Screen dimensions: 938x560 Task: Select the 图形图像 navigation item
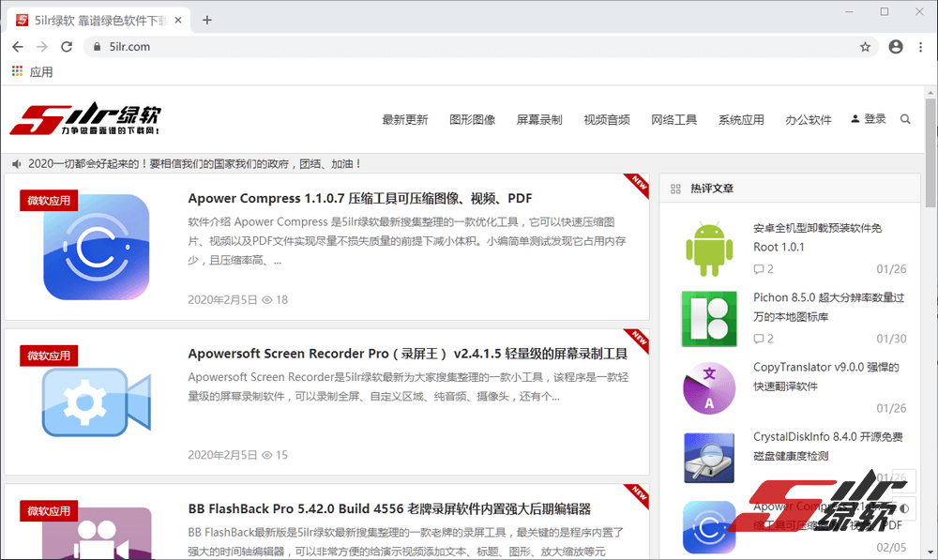[472, 120]
